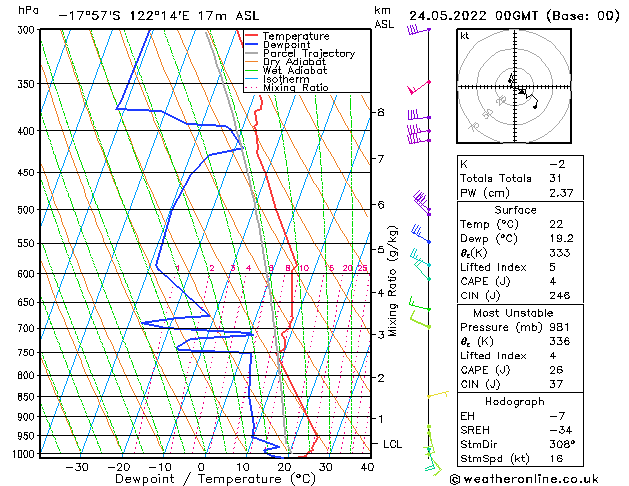Click the Surface CIN value 246
This screenshot has width=629, height=486.
pos(560,296)
